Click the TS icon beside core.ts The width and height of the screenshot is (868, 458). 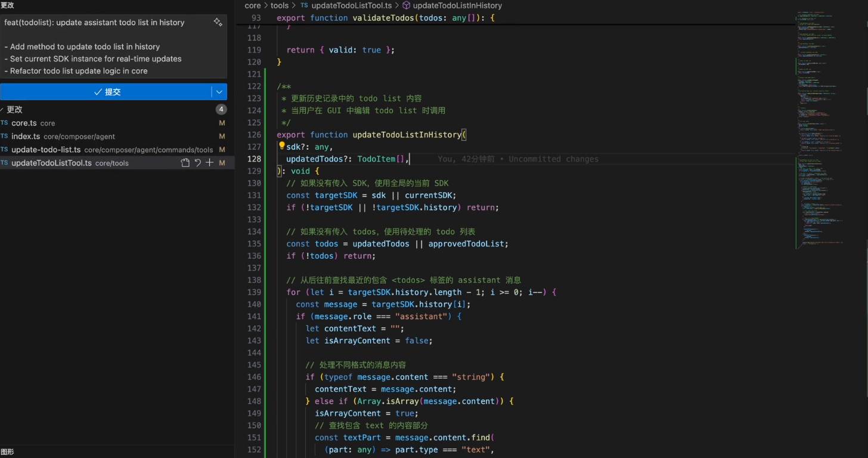5,123
